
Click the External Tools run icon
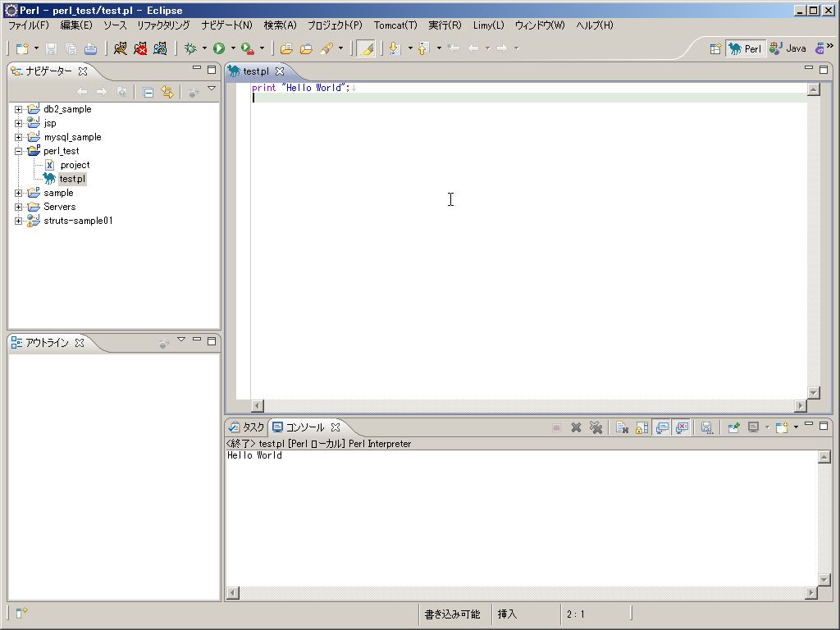click(x=248, y=48)
